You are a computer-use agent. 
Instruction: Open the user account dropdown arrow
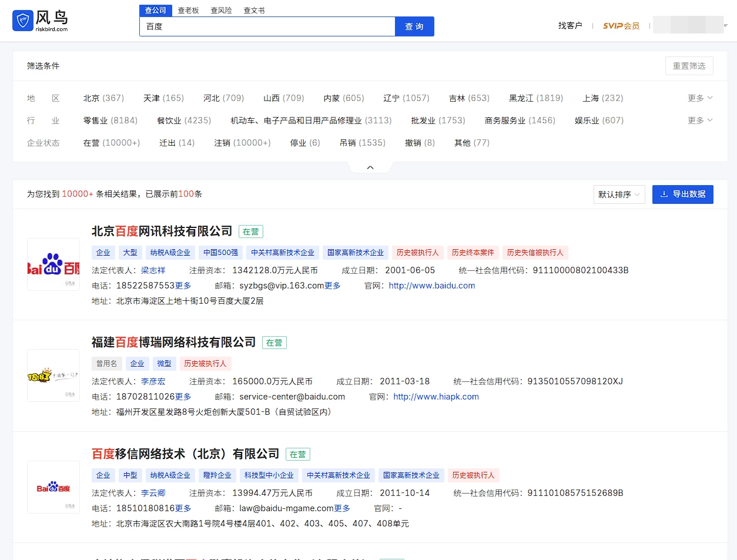[x=726, y=26]
